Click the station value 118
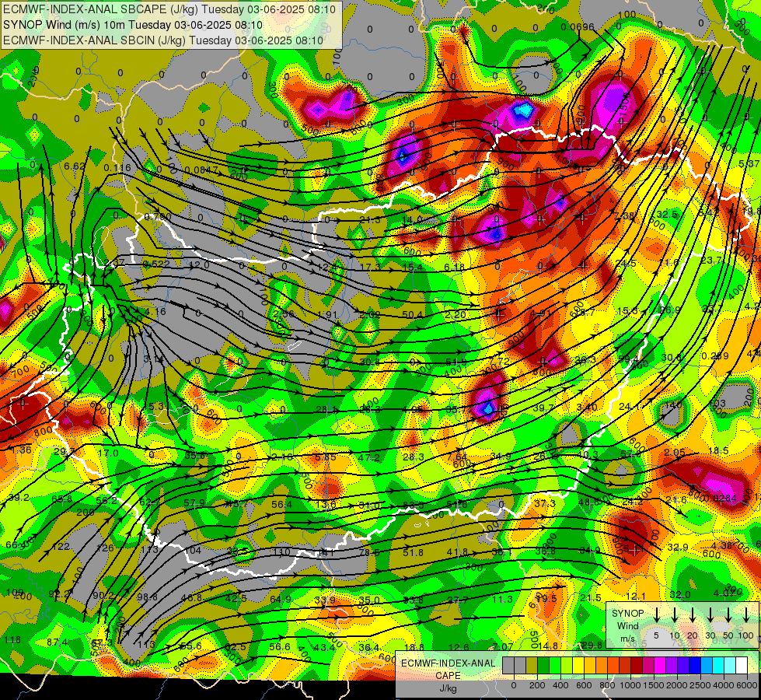Viewport: 761px width, 700px height. tap(12, 640)
